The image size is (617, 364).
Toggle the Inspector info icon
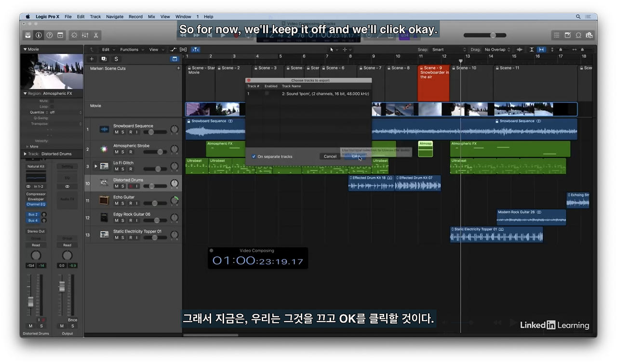pyautogui.click(x=39, y=35)
